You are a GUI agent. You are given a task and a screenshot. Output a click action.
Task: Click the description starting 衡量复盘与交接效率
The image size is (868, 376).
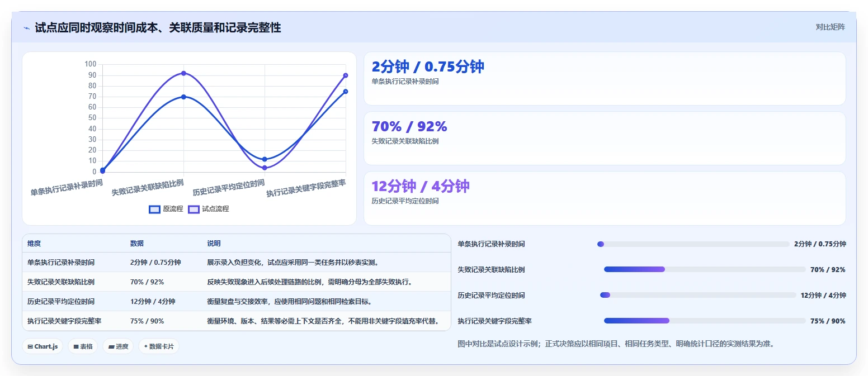coord(290,301)
